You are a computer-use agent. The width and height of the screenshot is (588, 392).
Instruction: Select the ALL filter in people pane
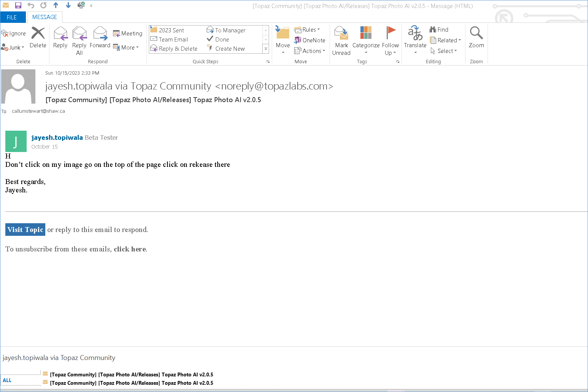tap(7, 380)
